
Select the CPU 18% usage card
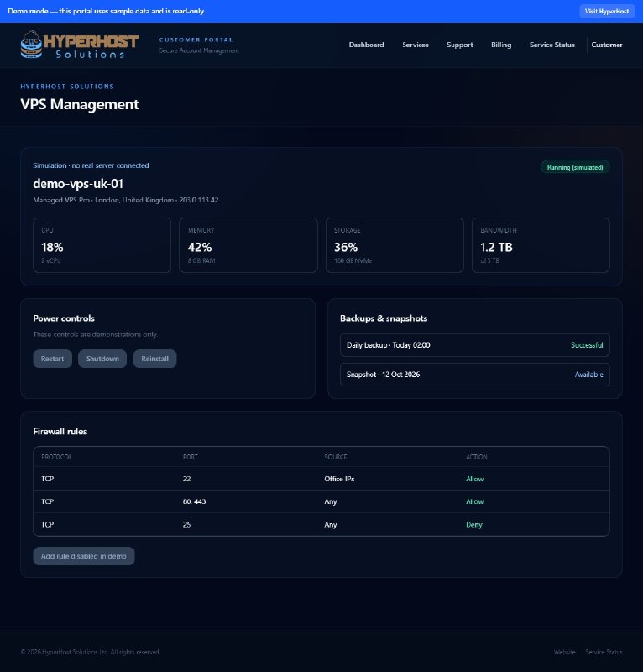(x=102, y=245)
